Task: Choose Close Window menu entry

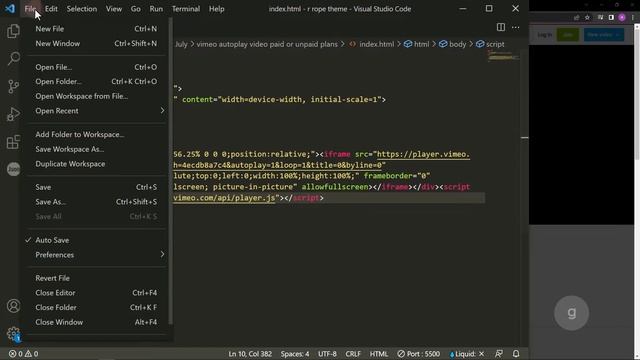Action: (x=96, y=322)
